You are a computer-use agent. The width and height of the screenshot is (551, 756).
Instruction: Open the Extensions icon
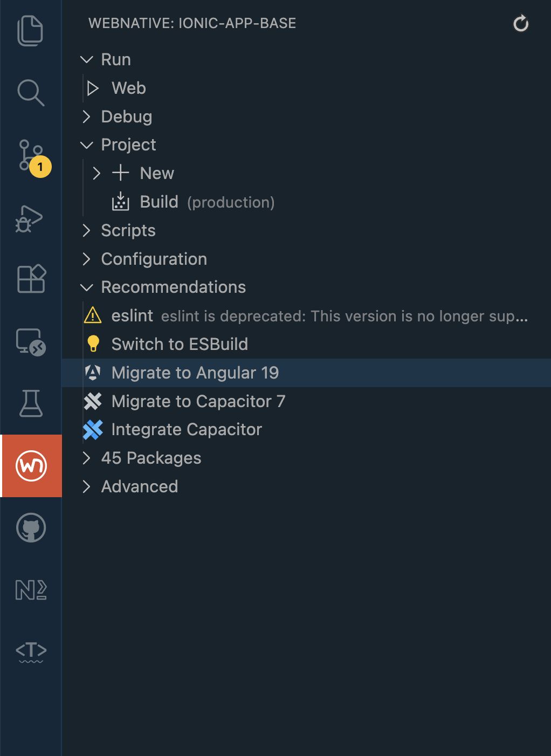[x=31, y=279]
